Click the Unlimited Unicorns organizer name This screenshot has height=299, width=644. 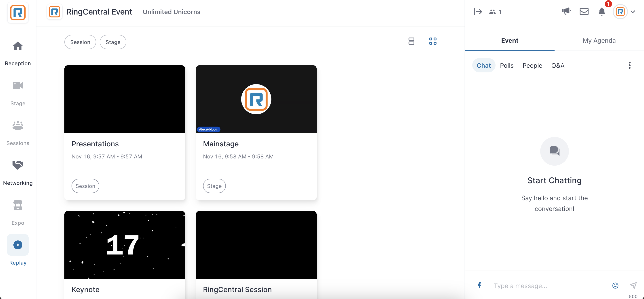click(x=172, y=12)
